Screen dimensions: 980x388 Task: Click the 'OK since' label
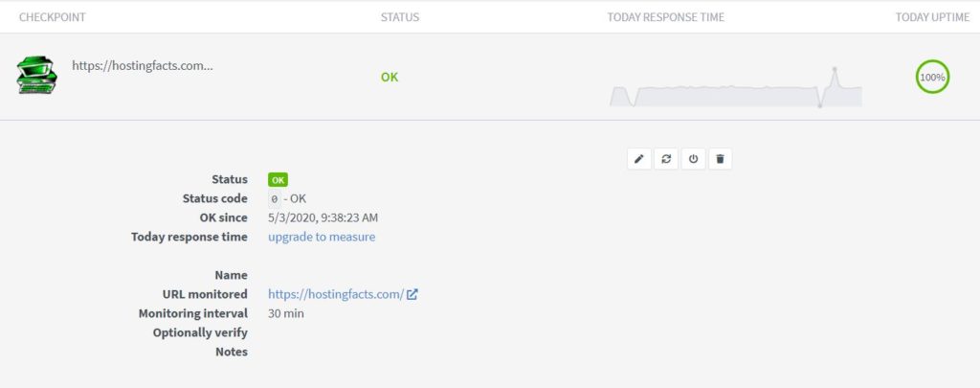(x=224, y=217)
